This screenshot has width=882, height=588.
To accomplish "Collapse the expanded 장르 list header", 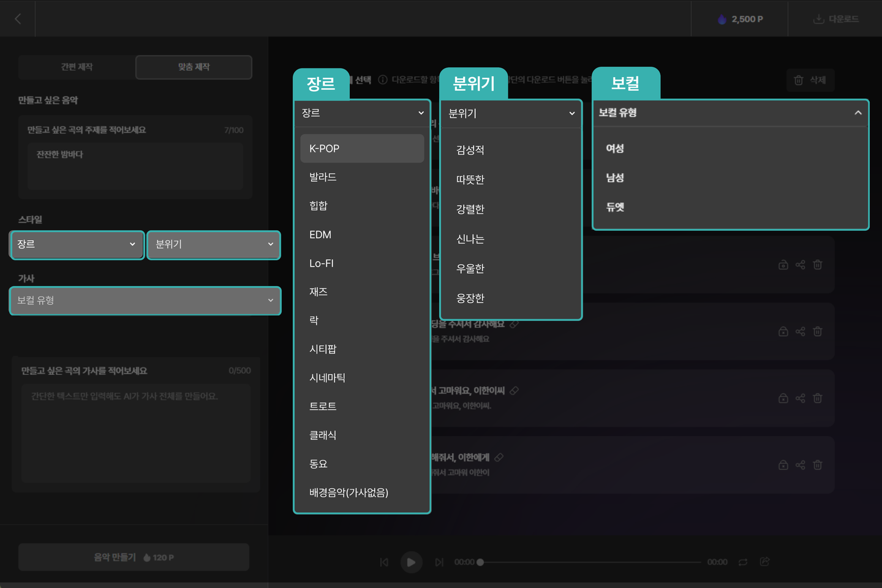I will point(362,113).
